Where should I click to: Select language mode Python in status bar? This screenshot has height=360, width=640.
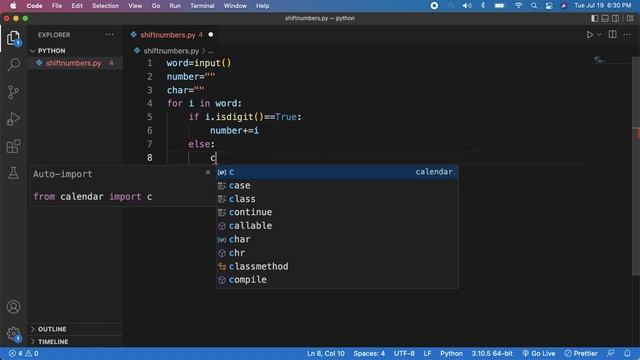coord(451,353)
